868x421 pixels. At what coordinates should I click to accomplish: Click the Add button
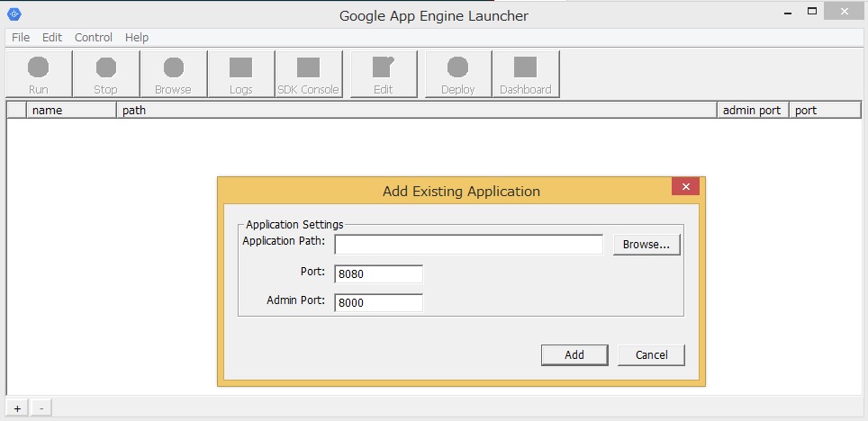pos(574,355)
